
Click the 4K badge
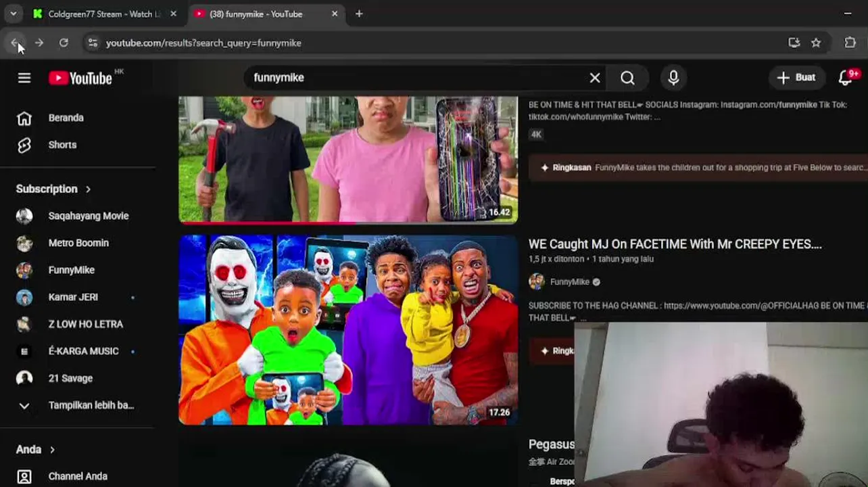tap(536, 135)
